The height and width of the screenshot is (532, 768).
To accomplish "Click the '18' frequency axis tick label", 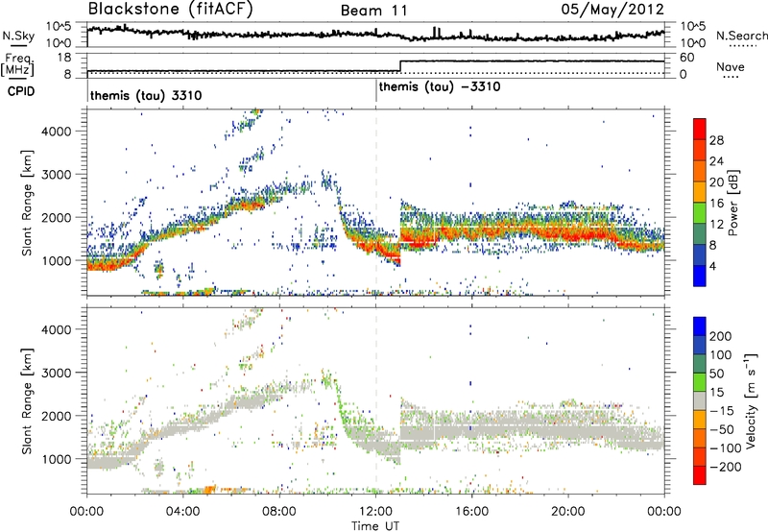I will (x=63, y=58).
